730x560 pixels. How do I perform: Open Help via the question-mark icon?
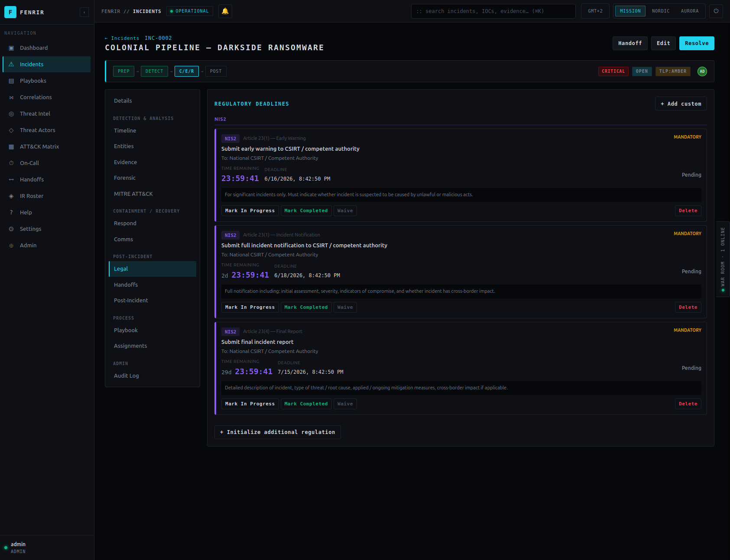point(11,213)
